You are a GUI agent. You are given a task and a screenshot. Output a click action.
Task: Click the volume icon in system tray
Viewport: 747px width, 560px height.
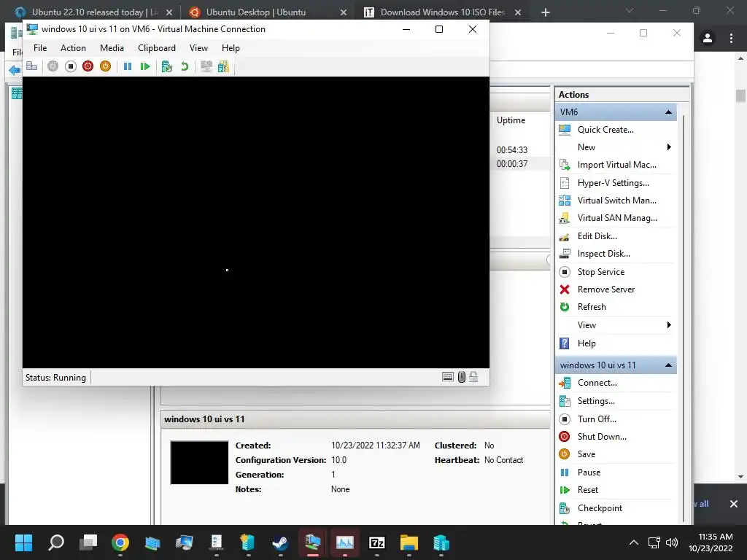672,542
